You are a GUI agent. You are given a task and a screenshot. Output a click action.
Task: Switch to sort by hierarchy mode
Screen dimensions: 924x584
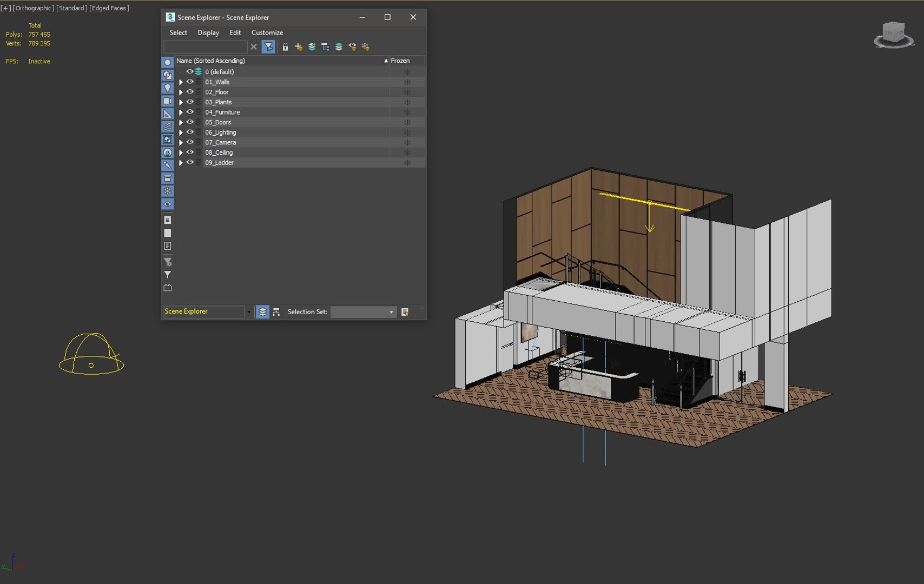point(276,312)
